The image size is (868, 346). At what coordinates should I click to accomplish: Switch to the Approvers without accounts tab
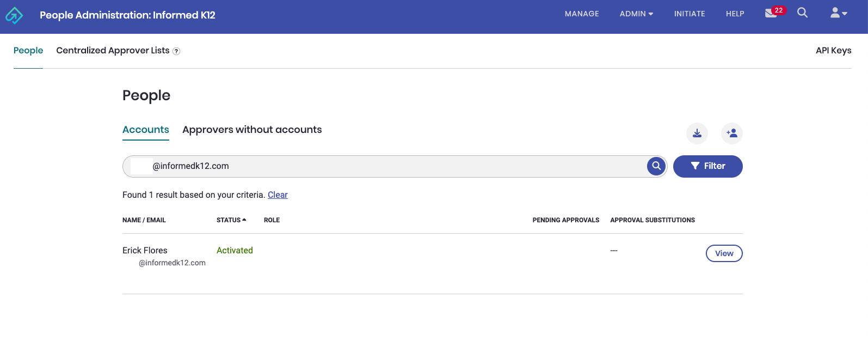pyautogui.click(x=252, y=130)
